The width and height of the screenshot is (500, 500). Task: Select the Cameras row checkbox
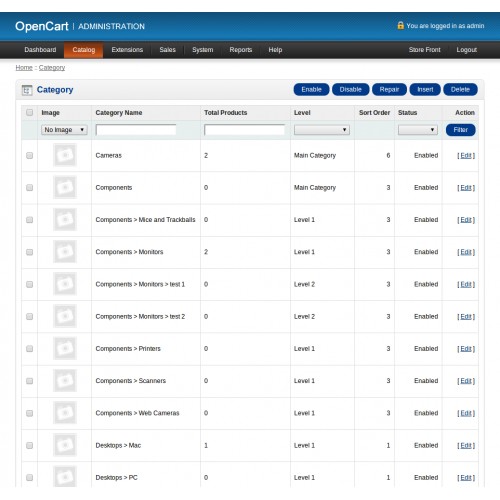point(30,155)
